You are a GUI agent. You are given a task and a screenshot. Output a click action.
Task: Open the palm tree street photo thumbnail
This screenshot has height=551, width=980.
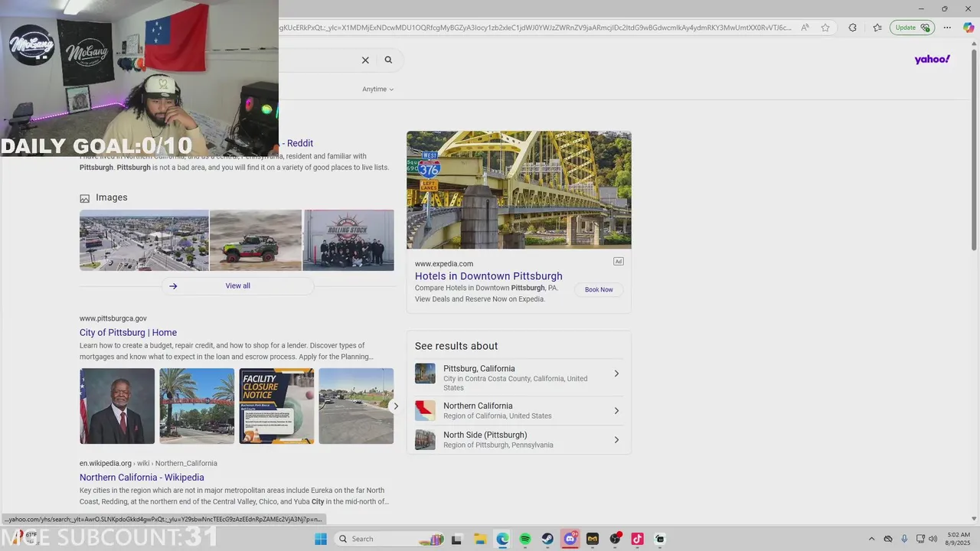197,406
